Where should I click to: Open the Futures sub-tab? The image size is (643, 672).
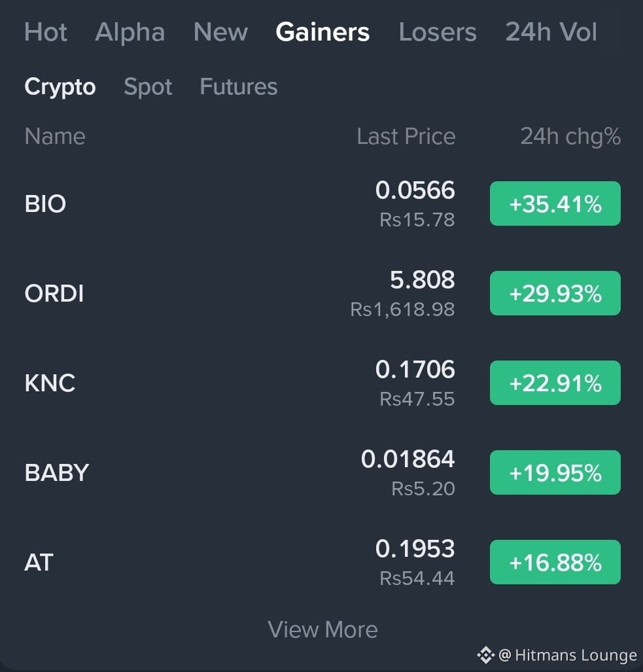pos(239,87)
